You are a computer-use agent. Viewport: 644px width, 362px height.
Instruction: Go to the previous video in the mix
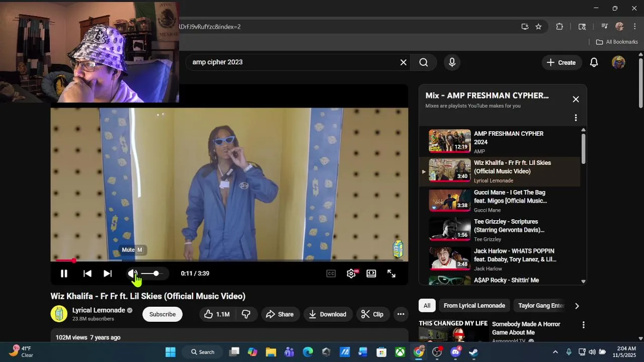pyautogui.click(x=87, y=274)
